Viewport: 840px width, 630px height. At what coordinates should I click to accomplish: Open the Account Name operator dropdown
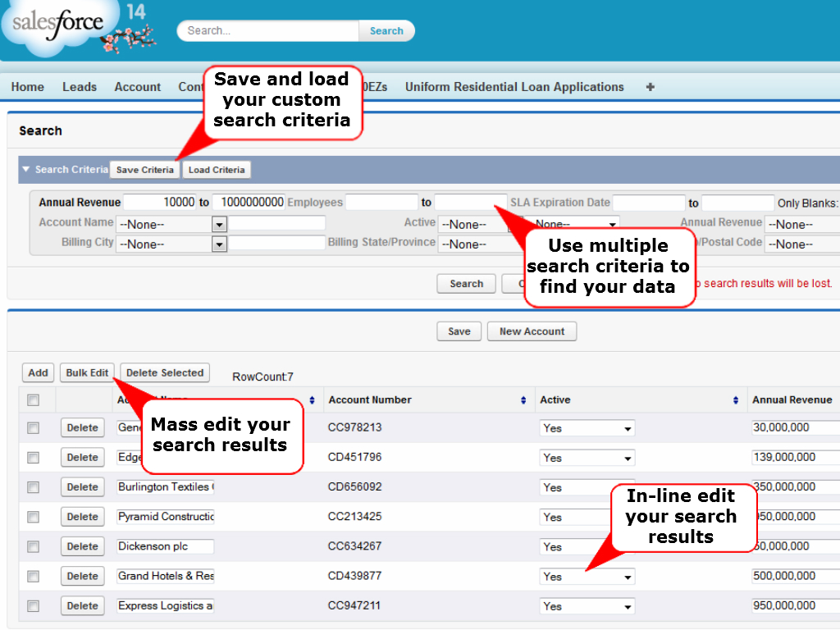[219, 224]
